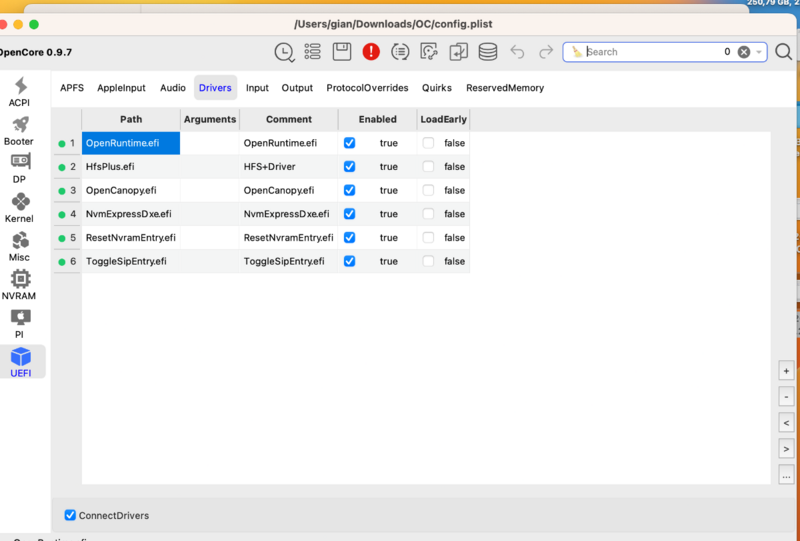The height and width of the screenshot is (541, 800).
Task: Select the UEFI cube section
Action: coord(20,362)
